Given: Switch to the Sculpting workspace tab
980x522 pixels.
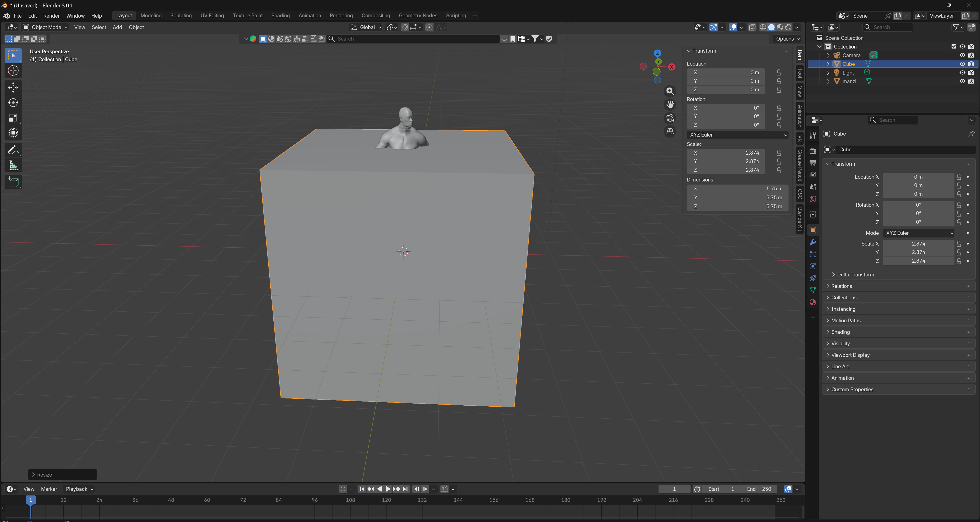Looking at the screenshot, I should click(181, 16).
